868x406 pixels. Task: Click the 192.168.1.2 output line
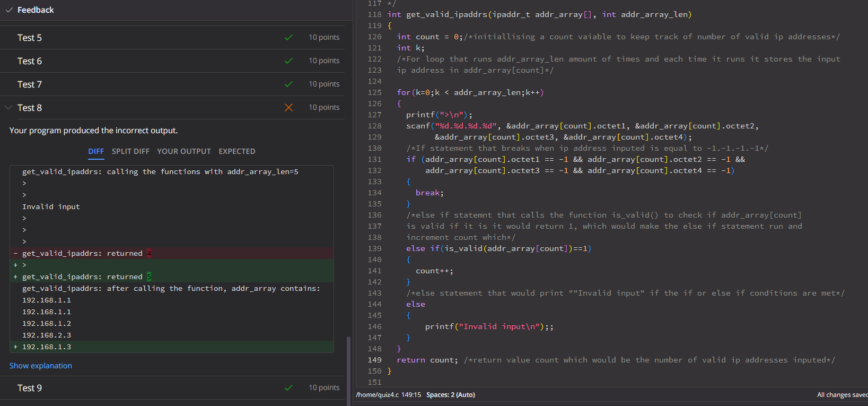47,323
